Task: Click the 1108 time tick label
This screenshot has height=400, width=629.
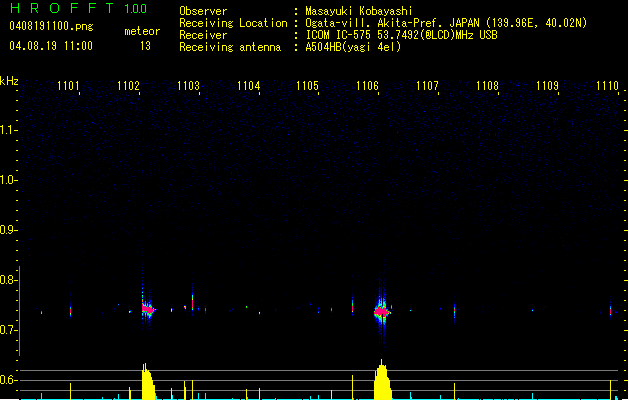Action: click(x=487, y=86)
